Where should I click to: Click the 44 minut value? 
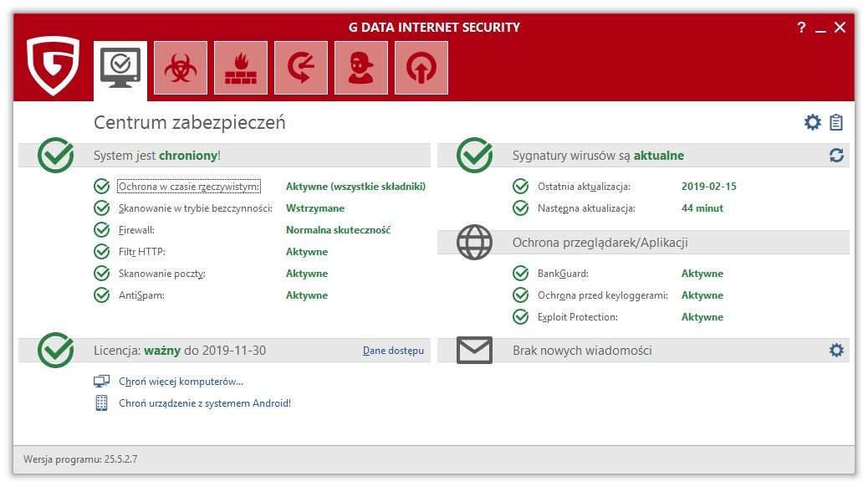pos(702,208)
